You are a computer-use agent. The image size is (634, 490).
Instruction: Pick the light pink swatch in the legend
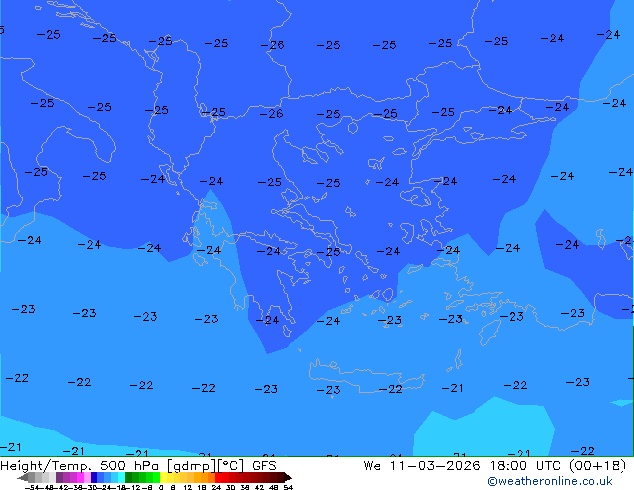click(x=87, y=477)
